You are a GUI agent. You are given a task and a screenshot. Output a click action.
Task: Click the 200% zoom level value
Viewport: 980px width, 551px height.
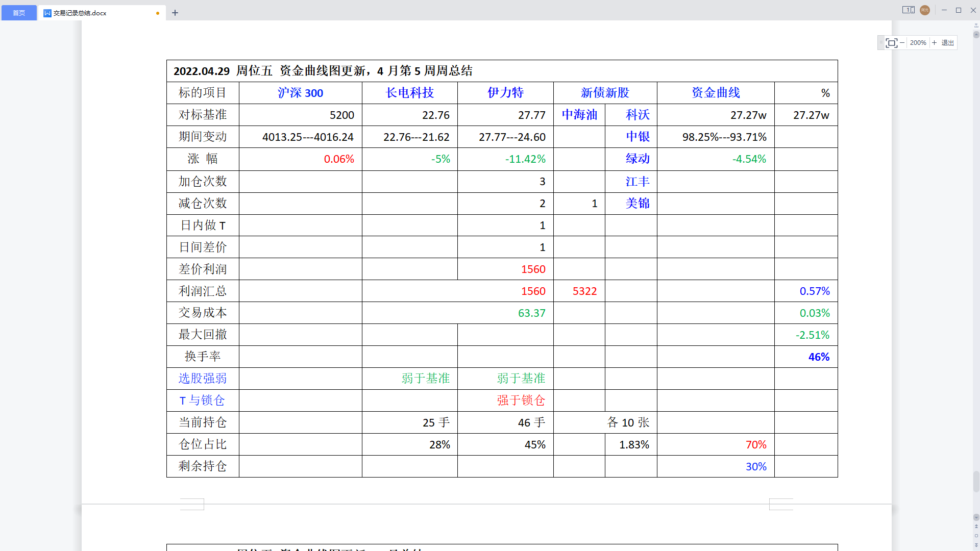(918, 43)
